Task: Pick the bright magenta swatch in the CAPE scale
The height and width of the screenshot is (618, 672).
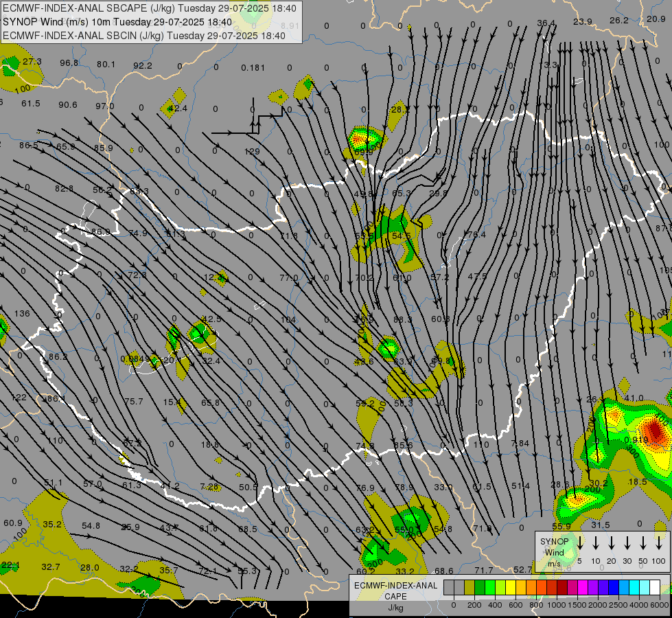Action: coord(583,588)
